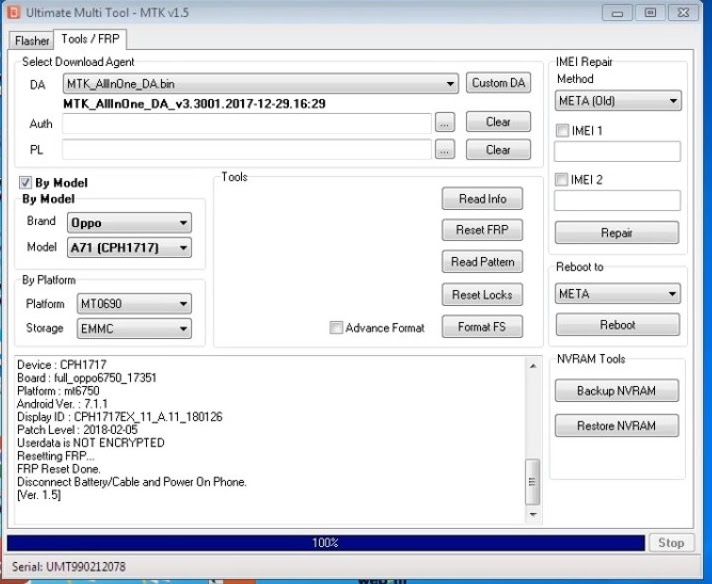The height and width of the screenshot is (584, 712).
Task: Maximize the Ultimate Multi Tool window
Action: (650, 13)
